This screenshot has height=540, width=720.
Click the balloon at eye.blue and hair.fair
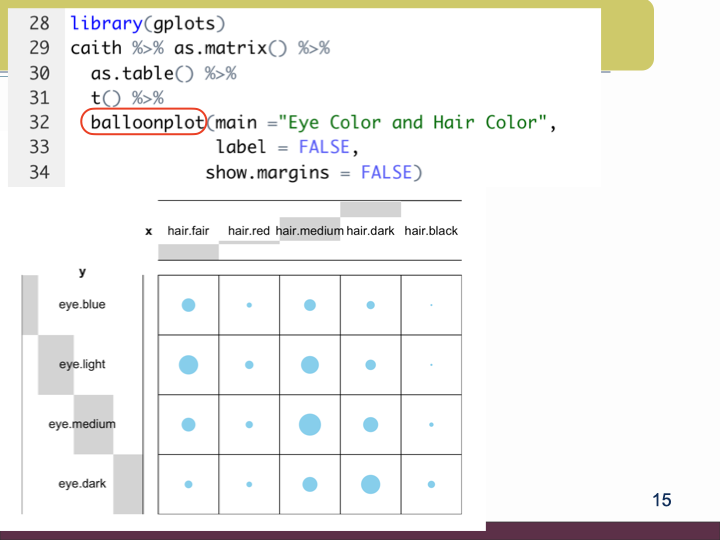(188, 305)
